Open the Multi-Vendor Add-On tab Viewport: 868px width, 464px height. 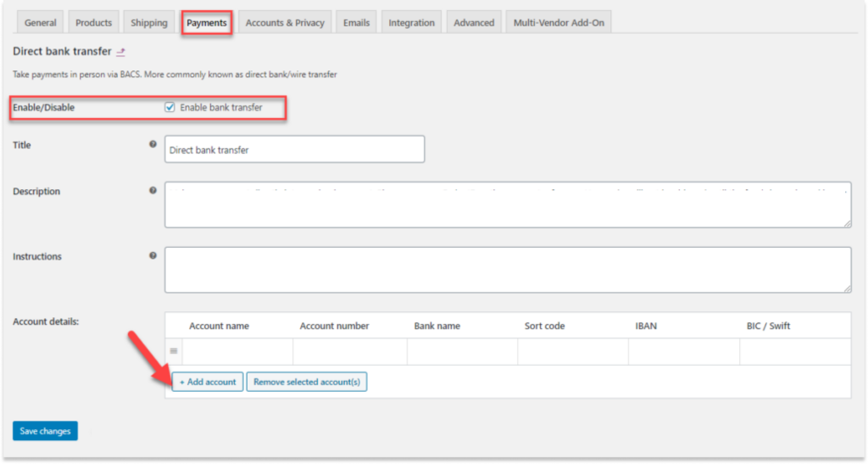pyautogui.click(x=559, y=23)
